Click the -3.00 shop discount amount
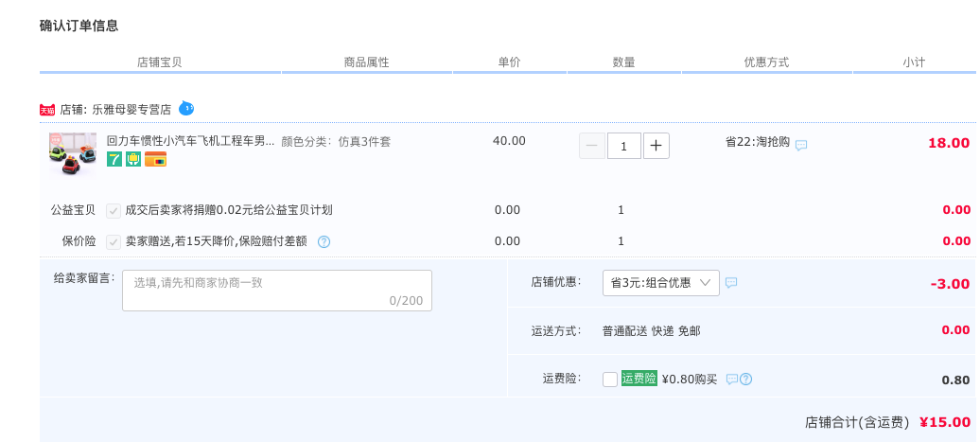Image resolution: width=980 pixels, height=442 pixels. click(x=950, y=284)
